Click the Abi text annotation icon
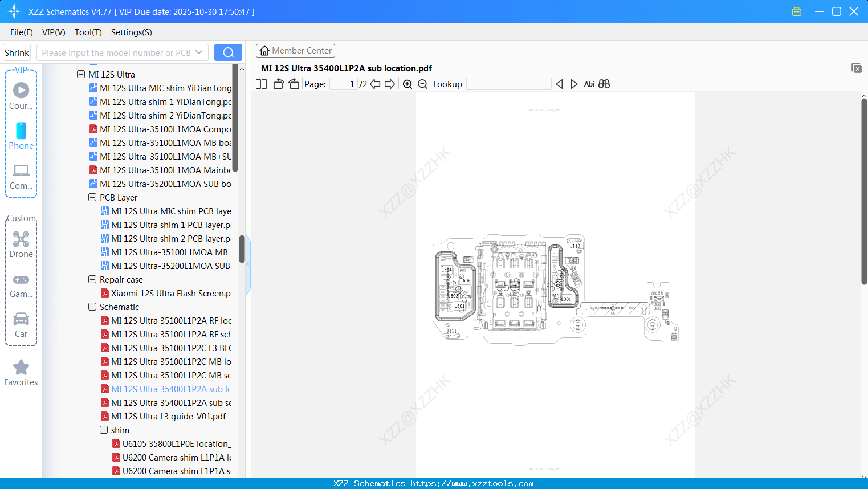868x489 pixels. 589,84
